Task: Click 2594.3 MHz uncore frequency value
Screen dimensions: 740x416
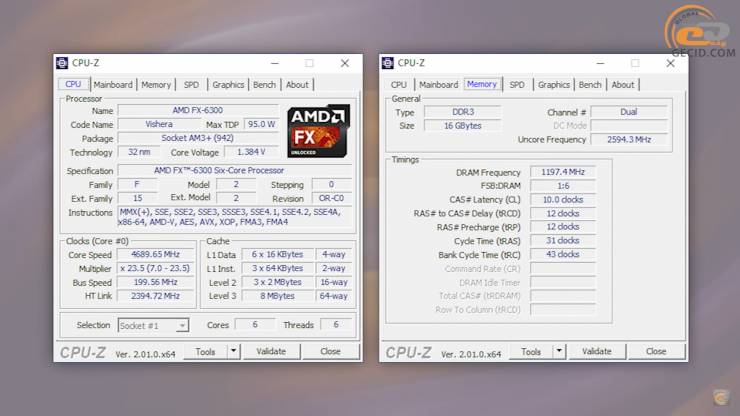Action: (x=629, y=140)
